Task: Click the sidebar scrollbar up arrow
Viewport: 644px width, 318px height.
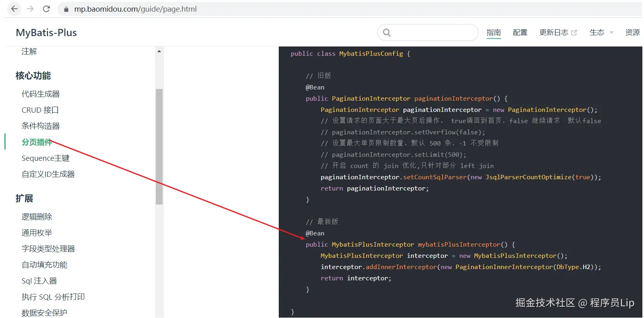Action: [x=159, y=51]
